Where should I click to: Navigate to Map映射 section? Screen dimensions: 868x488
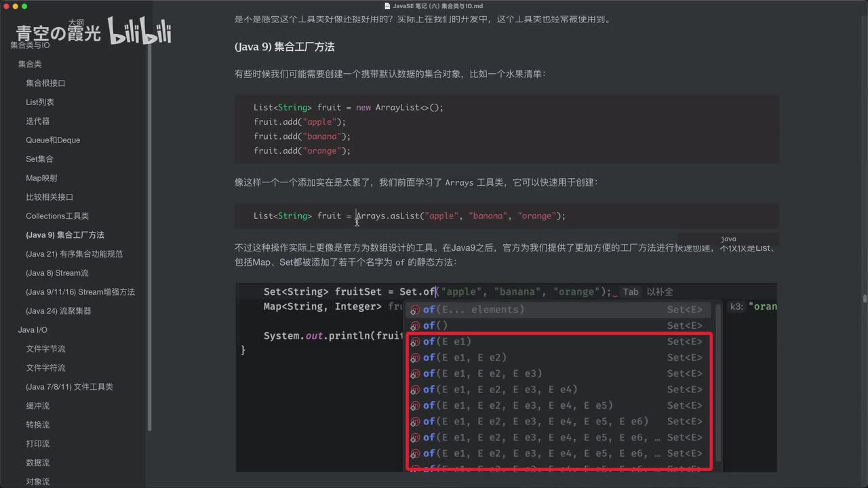pos(41,178)
